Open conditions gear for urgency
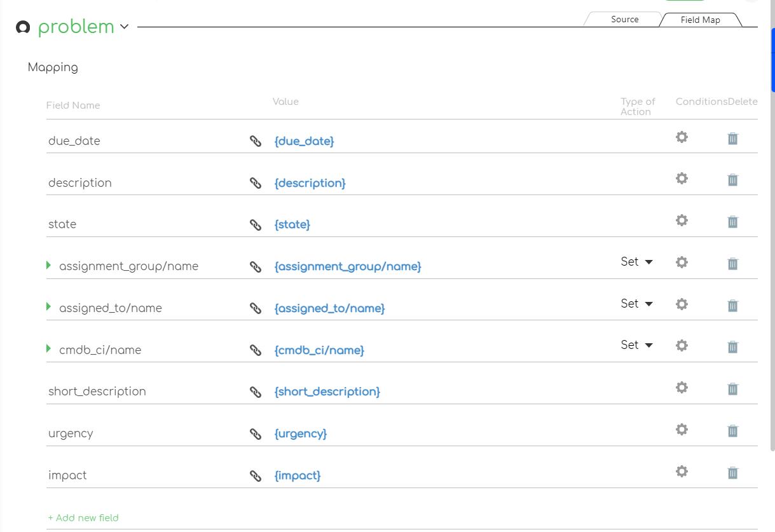The width and height of the screenshot is (775, 532). 682,429
